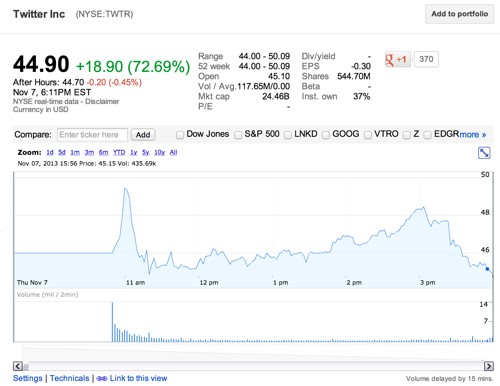Select the YTD zoom range
The width and height of the screenshot is (500, 386).
coord(119,152)
